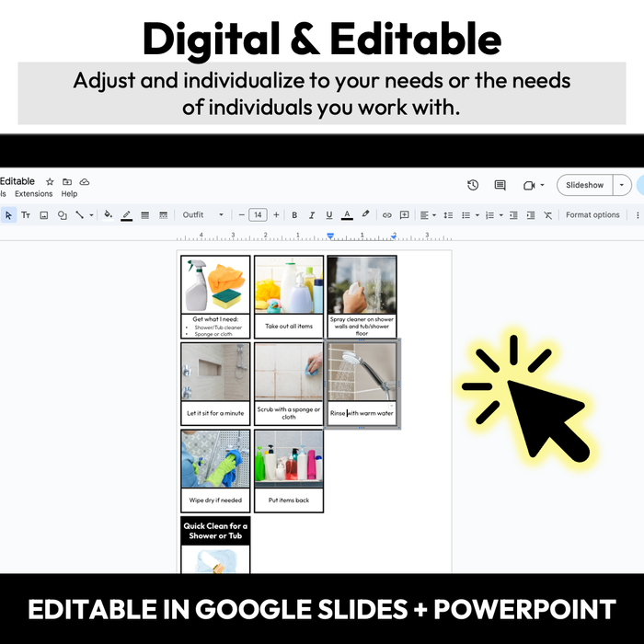This screenshot has height=644, width=644.
Task: Toggle italic formatting
Action: point(312,215)
